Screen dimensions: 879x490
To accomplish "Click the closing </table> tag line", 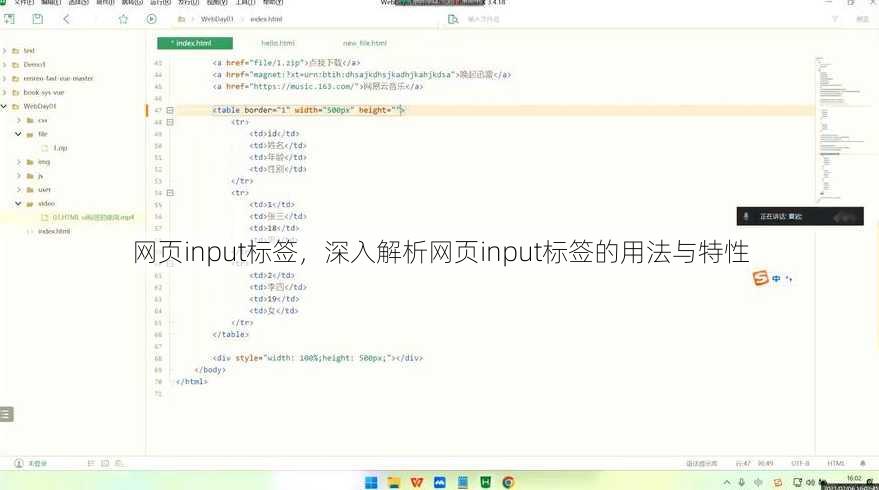I will tap(230, 334).
